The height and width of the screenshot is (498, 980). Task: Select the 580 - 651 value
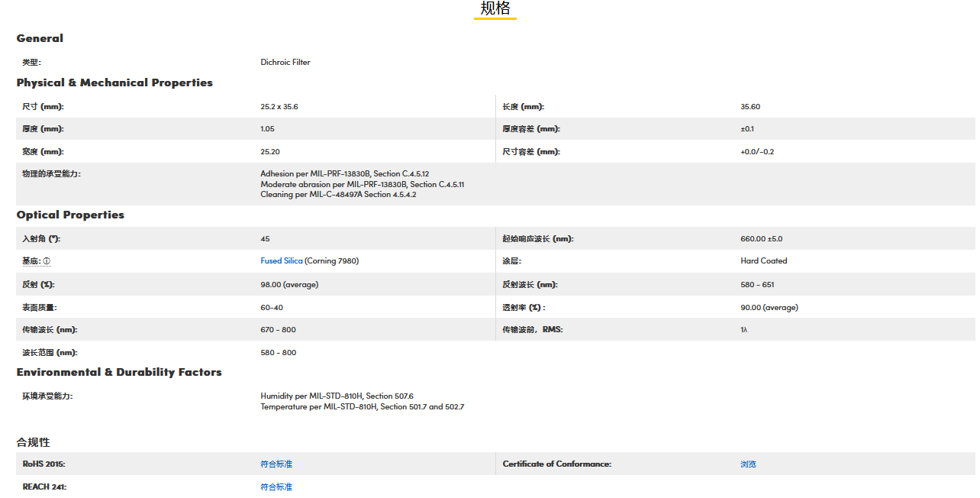coord(757,285)
